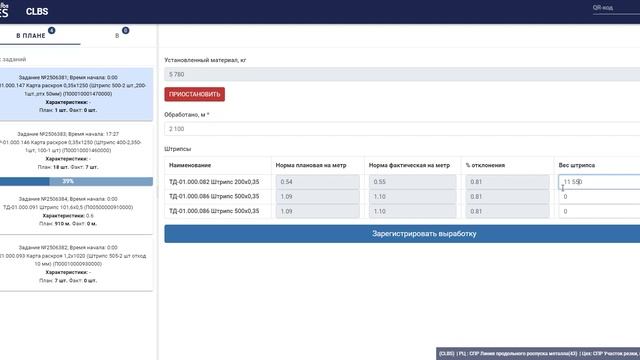The height and width of the screenshot is (360, 640).
Task: Click actual norm value 0.55
Action: [x=412, y=182]
